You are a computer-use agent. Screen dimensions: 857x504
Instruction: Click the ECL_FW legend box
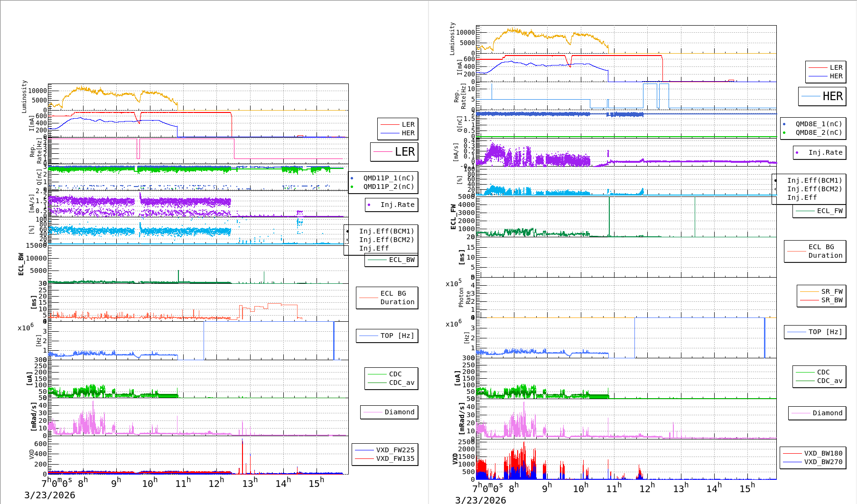pyautogui.click(x=820, y=211)
